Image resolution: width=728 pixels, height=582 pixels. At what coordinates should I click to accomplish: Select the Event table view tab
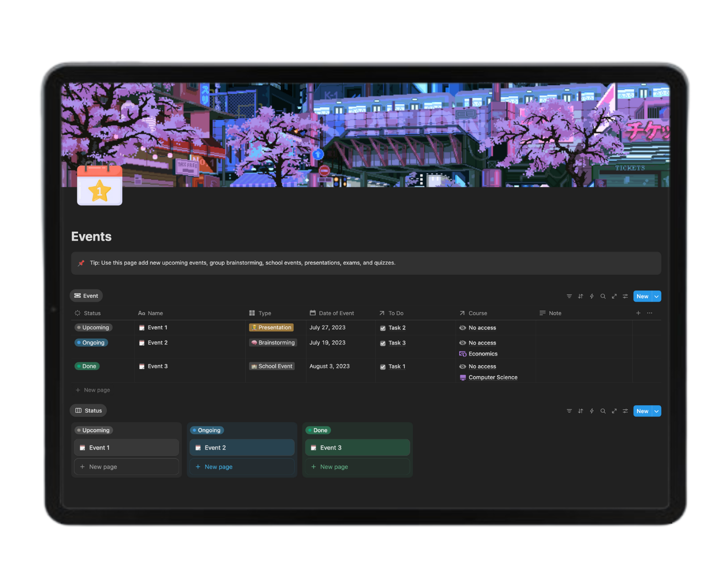click(x=86, y=296)
